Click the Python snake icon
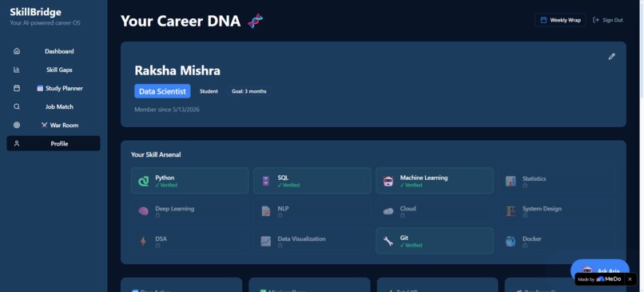Image resolution: width=644 pixels, height=292 pixels. 143,181
